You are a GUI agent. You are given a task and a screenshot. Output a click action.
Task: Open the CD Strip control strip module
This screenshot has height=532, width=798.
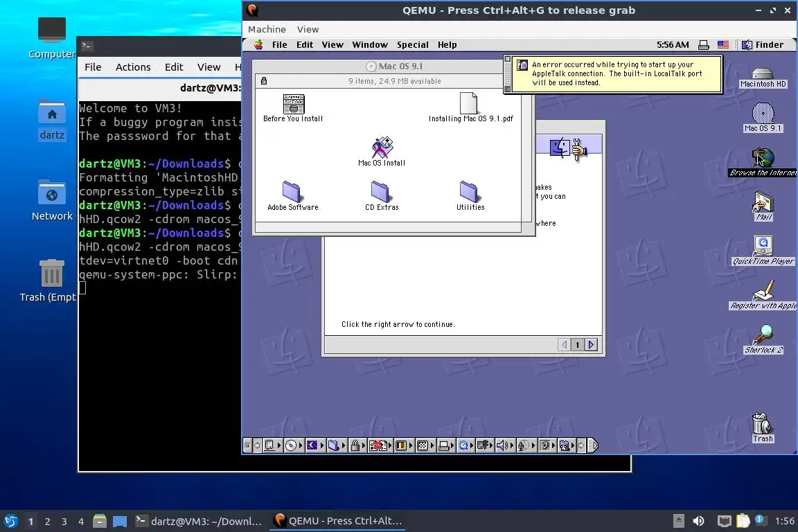click(x=294, y=446)
